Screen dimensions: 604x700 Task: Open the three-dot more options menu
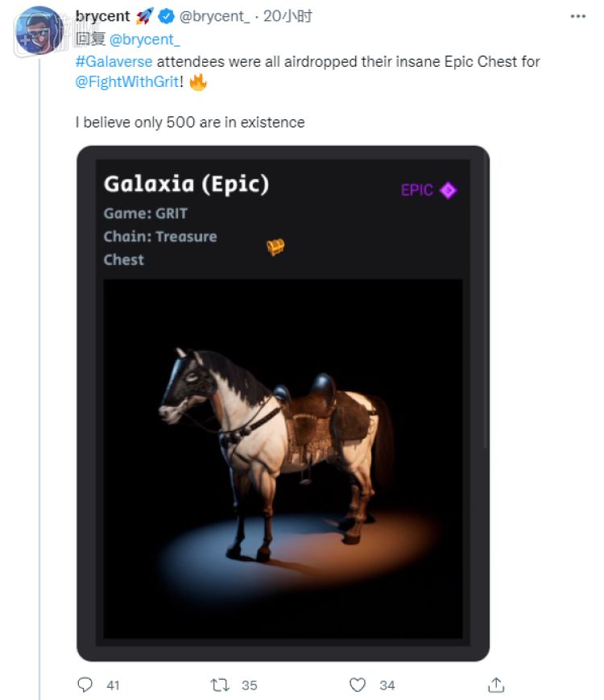pos(577,16)
